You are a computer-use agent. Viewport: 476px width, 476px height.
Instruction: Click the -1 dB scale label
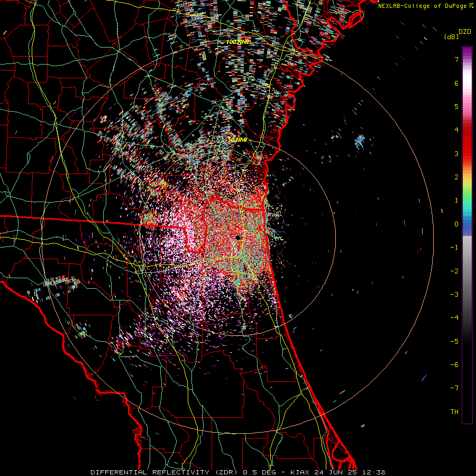454,248
